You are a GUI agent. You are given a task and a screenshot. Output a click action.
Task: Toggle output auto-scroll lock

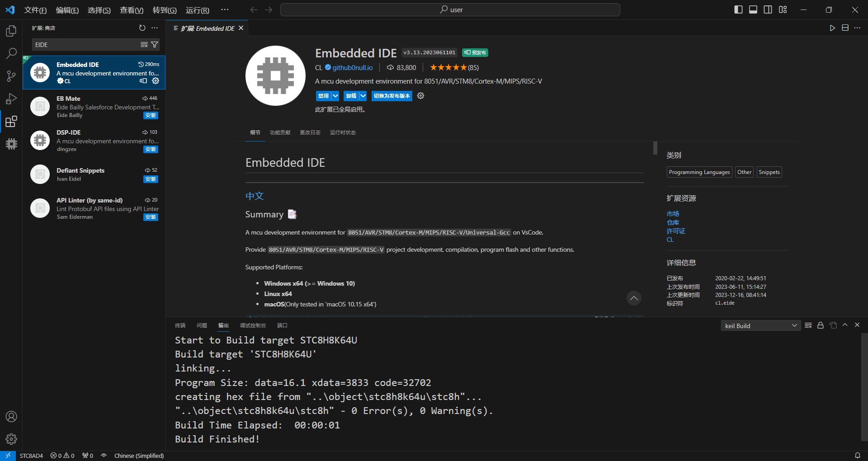tap(821, 325)
